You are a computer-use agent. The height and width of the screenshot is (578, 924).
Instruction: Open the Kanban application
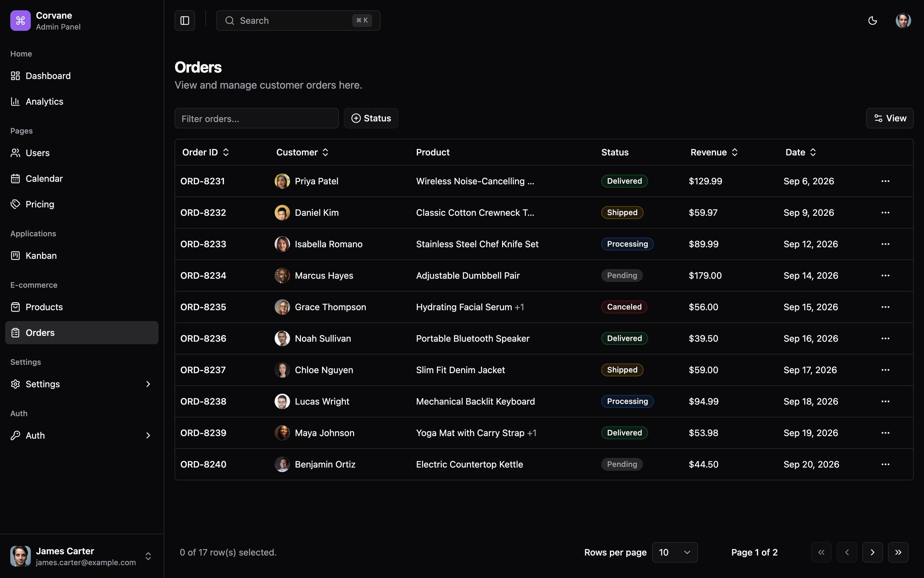coord(82,256)
